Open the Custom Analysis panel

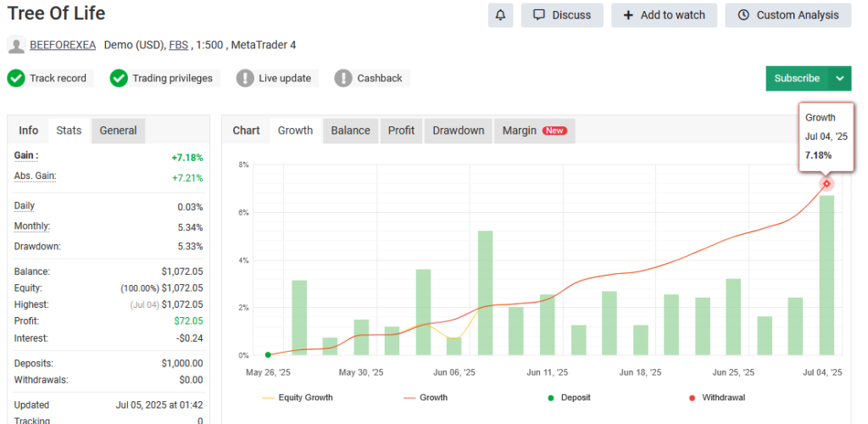click(x=788, y=15)
